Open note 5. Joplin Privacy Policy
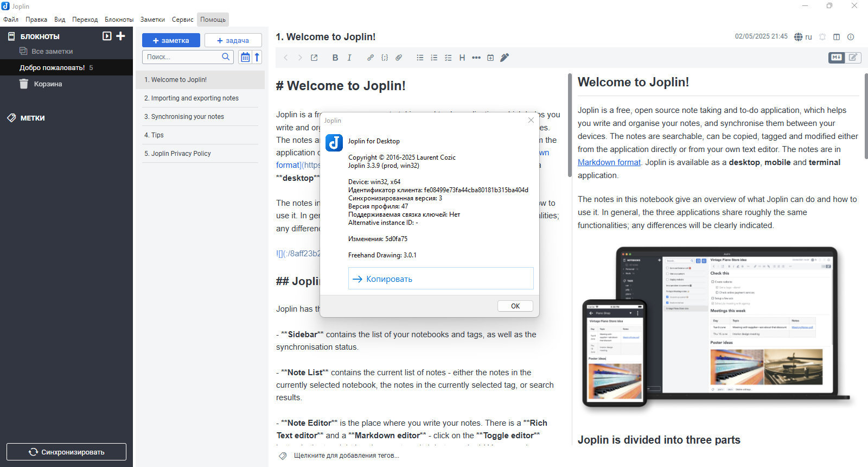868x467 pixels. [200, 154]
